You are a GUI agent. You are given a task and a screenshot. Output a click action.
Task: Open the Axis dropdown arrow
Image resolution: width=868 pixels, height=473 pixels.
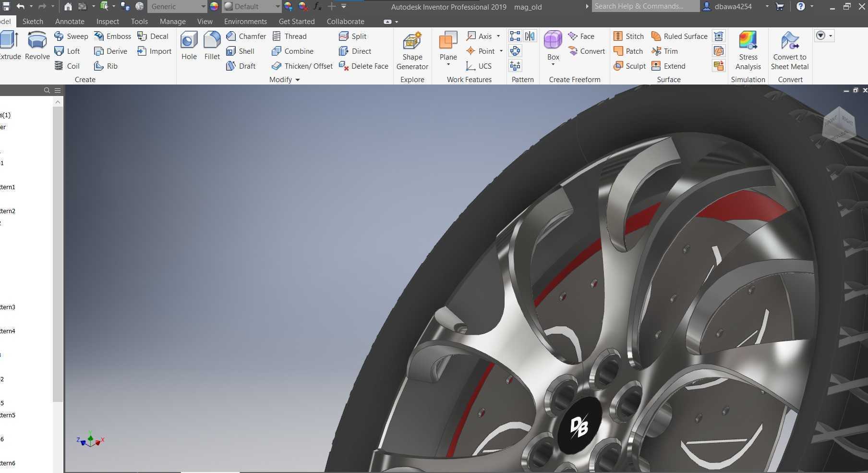(x=498, y=36)
